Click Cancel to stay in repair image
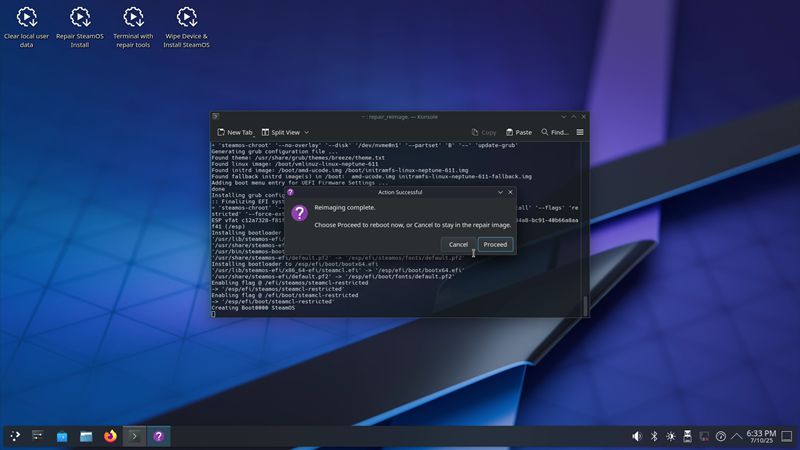This screenshot has height=450, width=800. (458, 244)
